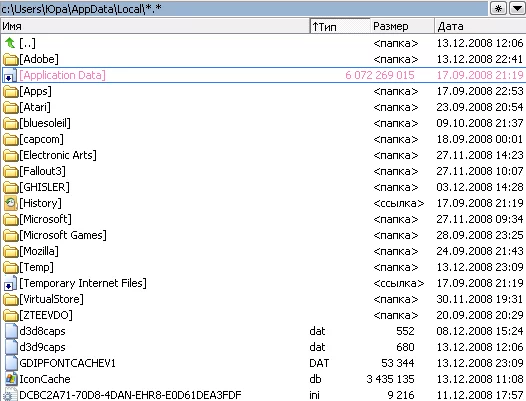Sort by the Дата column header

(x=480, y=26)
